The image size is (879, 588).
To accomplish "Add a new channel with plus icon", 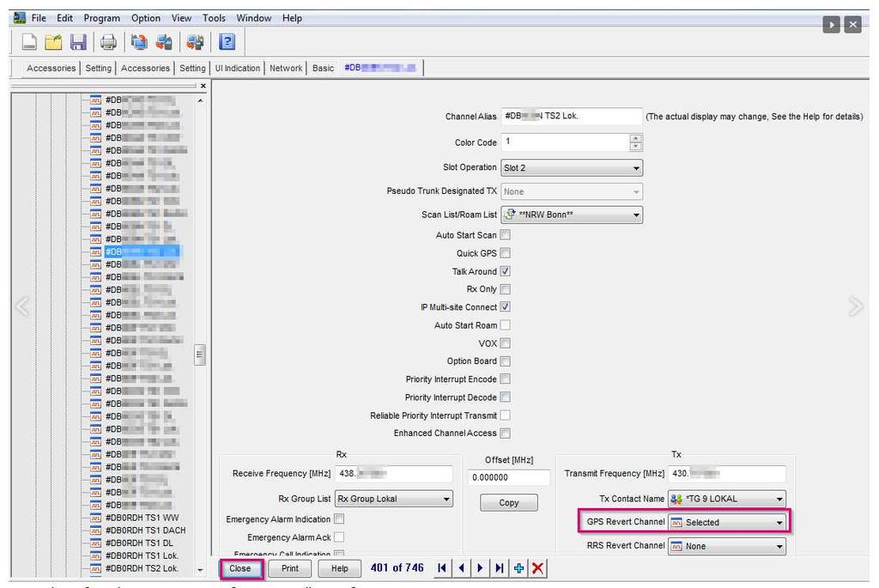I will click(x=518, y=567).
